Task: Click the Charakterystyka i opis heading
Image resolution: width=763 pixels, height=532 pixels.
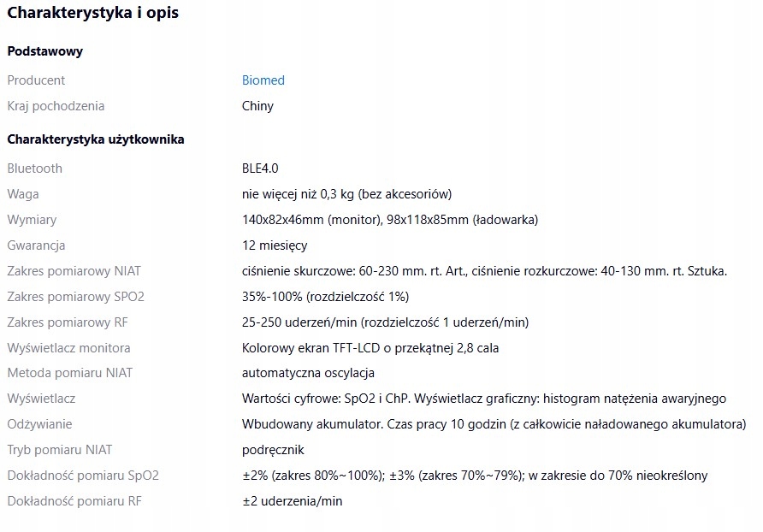Action: (93, 15)
